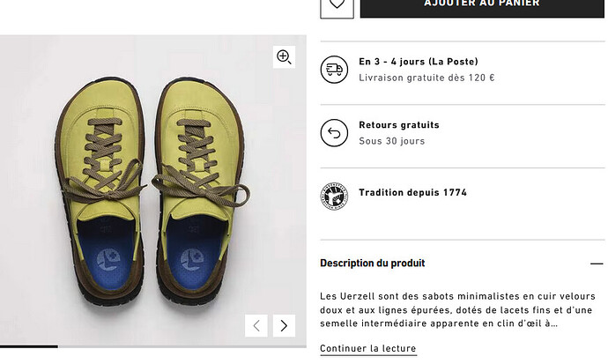608x364 pixels.
Task: Click the image carousel progress bar
Action: click(x=153, y=346)
